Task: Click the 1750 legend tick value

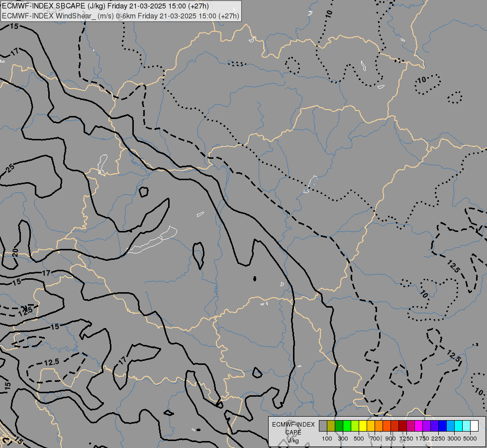Action: [x=422, y=439]
